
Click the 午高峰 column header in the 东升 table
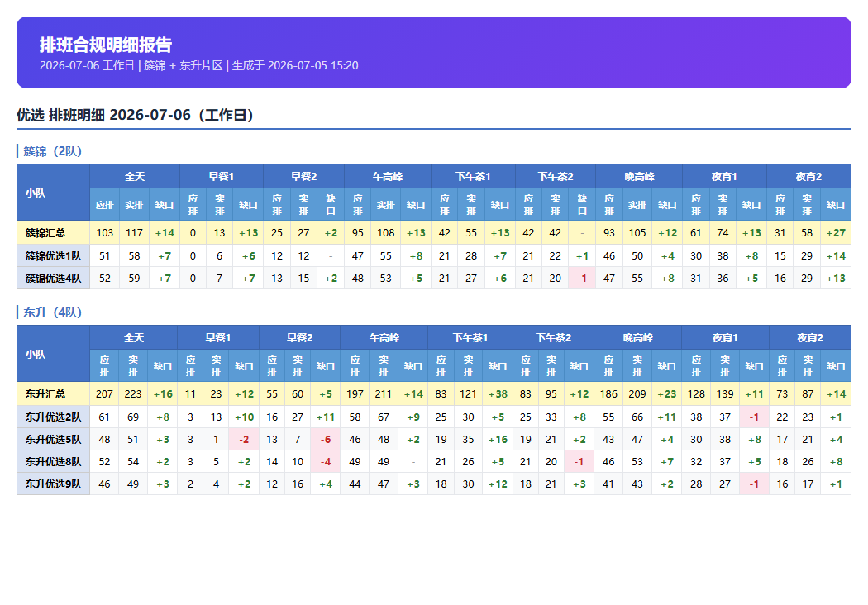[x=384, y=338]
